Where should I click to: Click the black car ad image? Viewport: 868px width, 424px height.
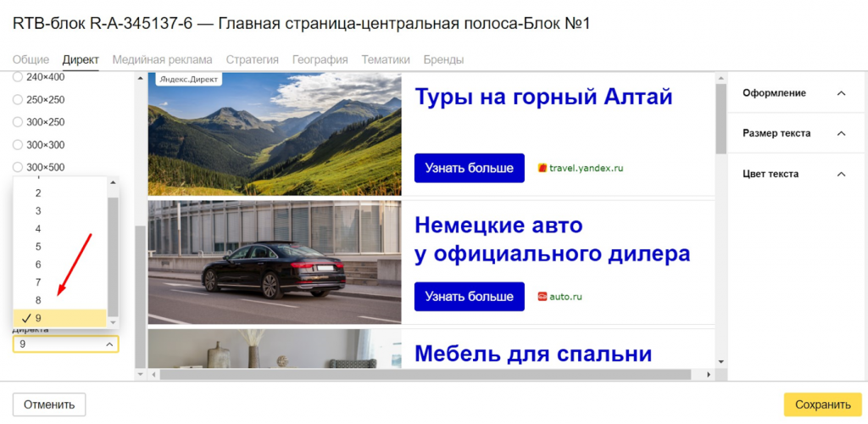[275, 262]
